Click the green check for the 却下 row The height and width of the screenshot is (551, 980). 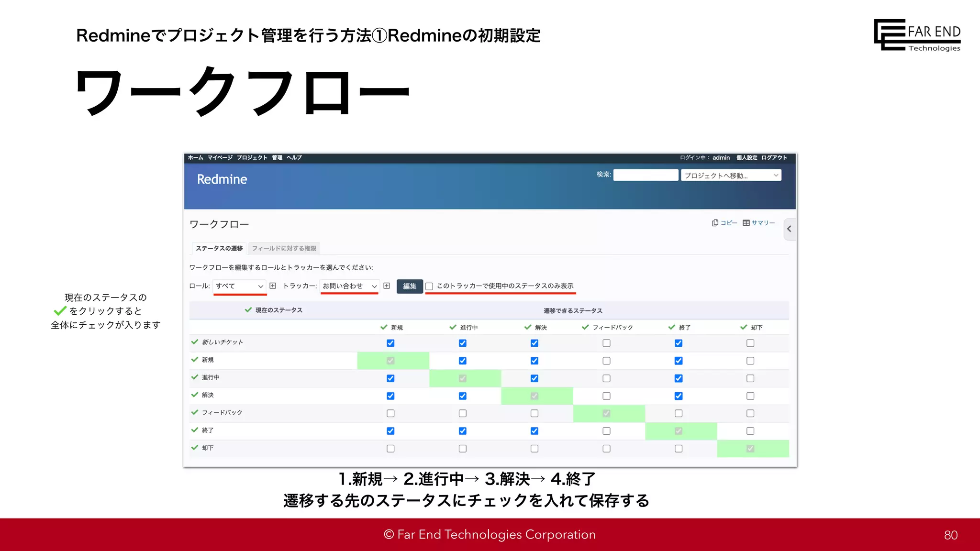coord(195,447)
